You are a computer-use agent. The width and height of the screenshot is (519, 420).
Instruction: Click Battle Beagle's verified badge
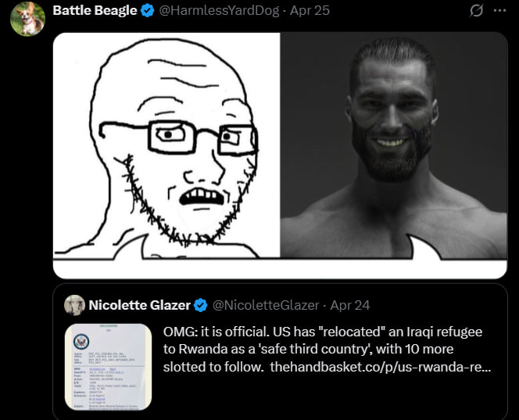[x=147, y=11]
